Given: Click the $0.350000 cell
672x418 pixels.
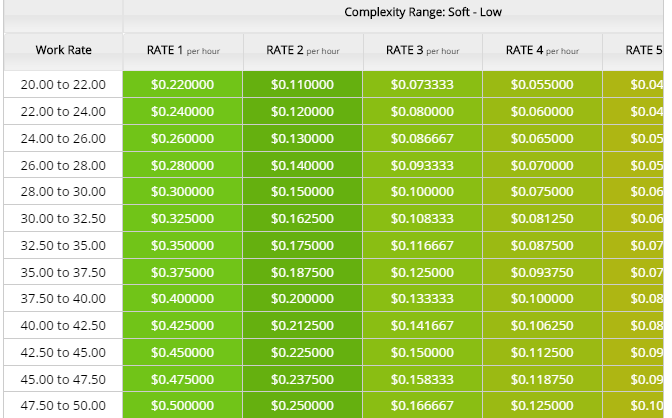Looking at the screenshot, I should click(x=183, y=246).
